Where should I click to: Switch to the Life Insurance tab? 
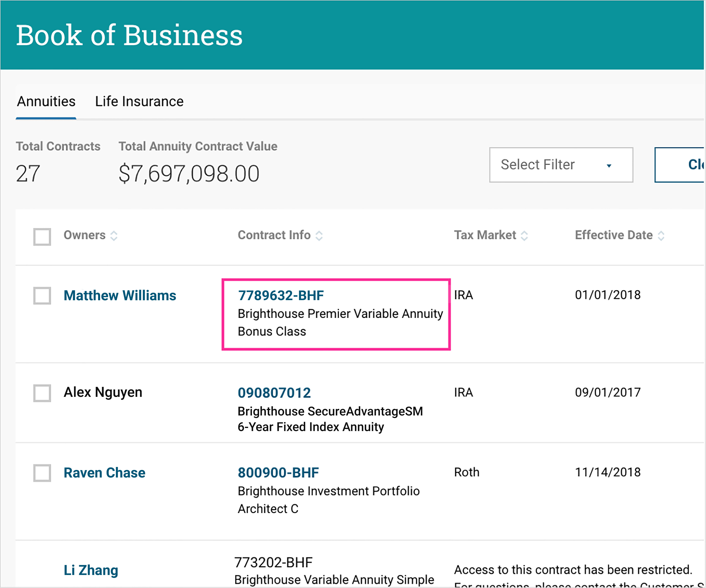(x=139, y=101)
